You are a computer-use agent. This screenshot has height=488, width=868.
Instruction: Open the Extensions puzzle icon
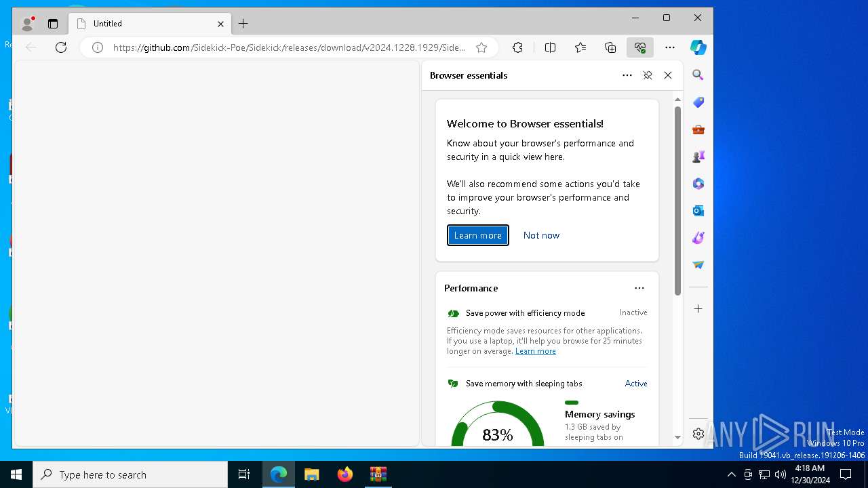[517, 47]
